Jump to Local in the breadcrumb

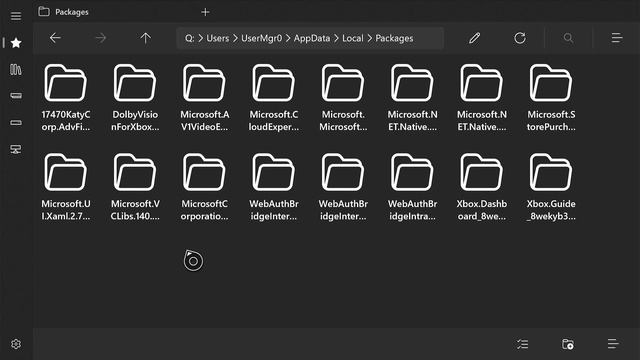(353, 38)
